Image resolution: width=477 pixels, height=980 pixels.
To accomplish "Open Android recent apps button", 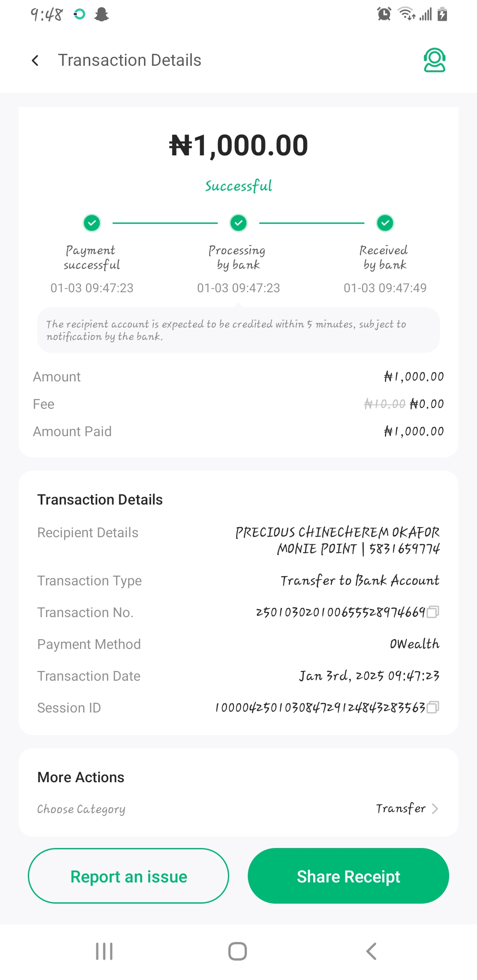I will 104,951.
